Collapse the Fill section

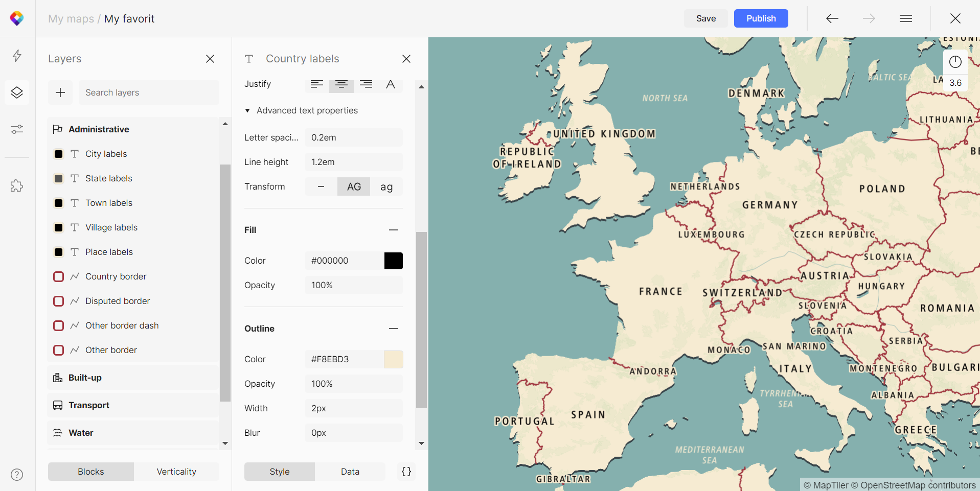coord(393,230)
